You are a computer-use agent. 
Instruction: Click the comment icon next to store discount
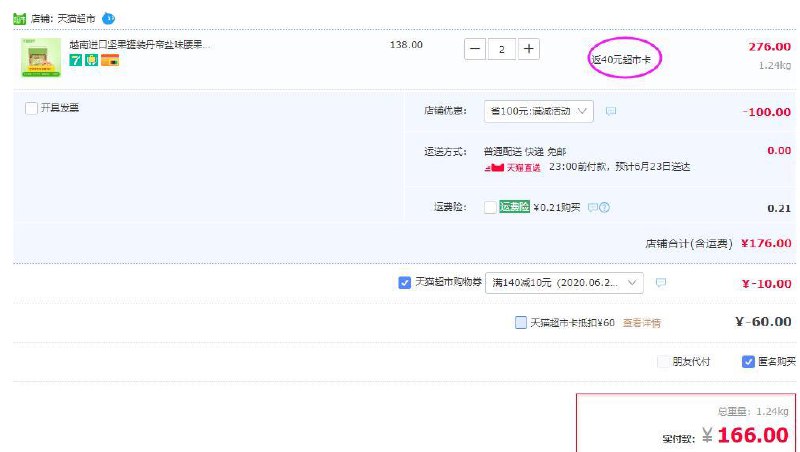[611, 111]
